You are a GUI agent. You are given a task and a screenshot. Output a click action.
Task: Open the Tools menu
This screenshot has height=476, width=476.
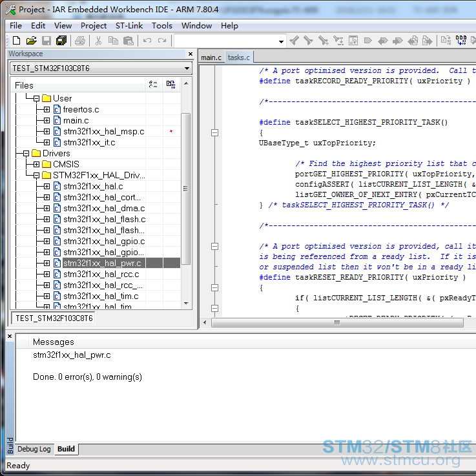click(162, 25)
